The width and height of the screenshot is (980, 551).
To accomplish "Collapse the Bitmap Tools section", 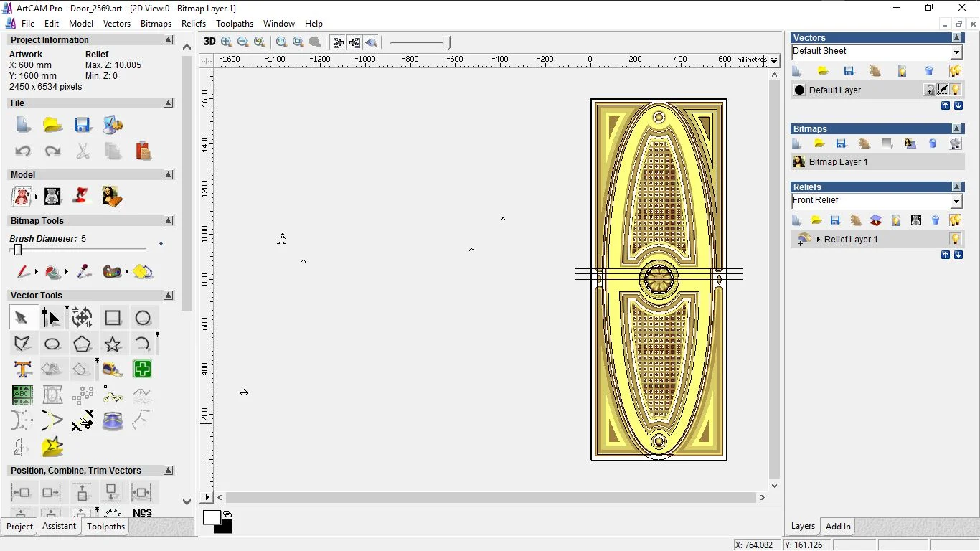I will tap(169, 221).
